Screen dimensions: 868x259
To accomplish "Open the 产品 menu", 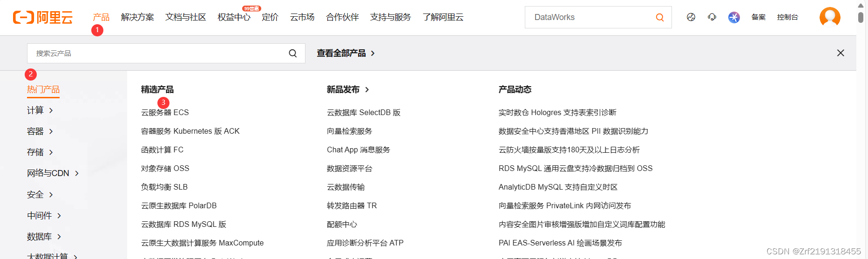I will click(101, 17).
